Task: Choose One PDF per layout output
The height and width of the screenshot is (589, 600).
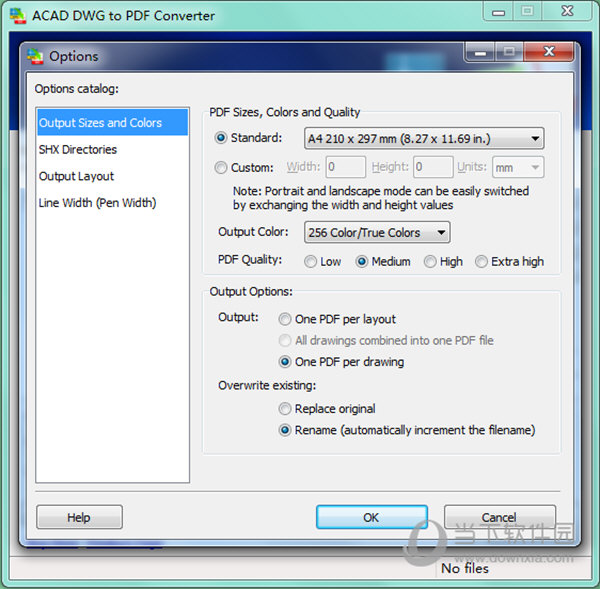Action: point(285,319)
